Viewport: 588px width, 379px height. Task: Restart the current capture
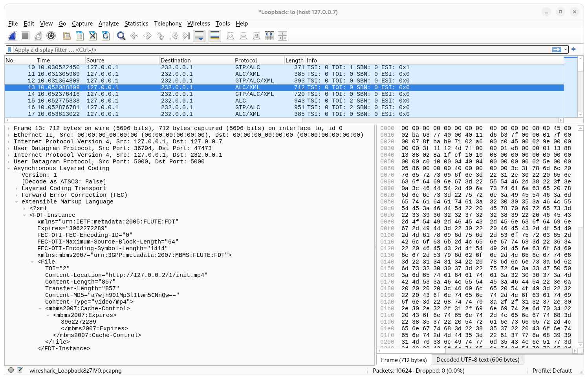coord(38,35)
